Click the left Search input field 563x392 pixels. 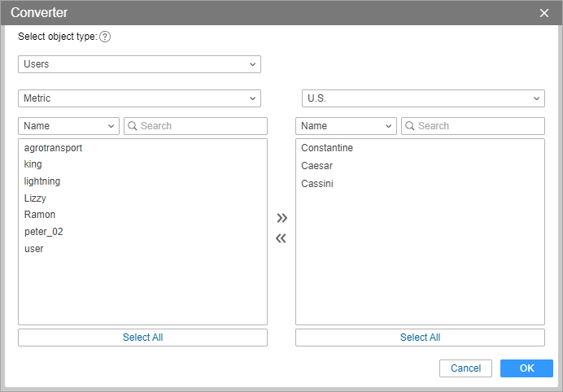201,126
